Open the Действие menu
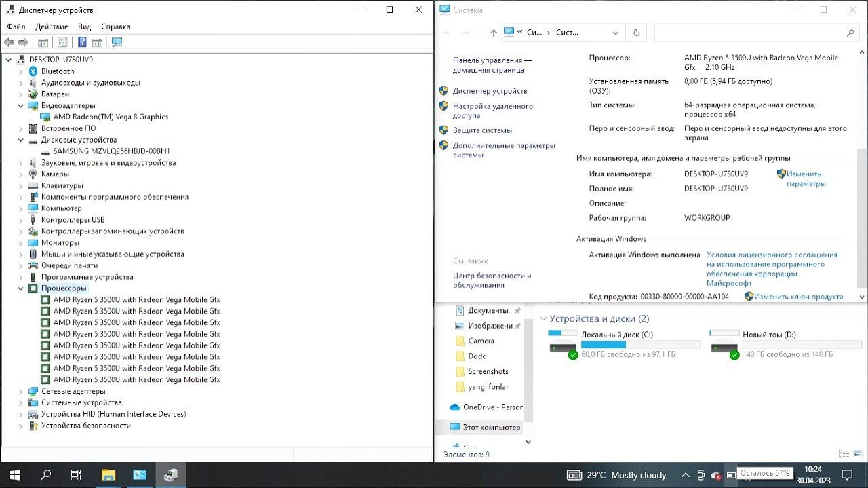868x488 pixels. point(52,26)
